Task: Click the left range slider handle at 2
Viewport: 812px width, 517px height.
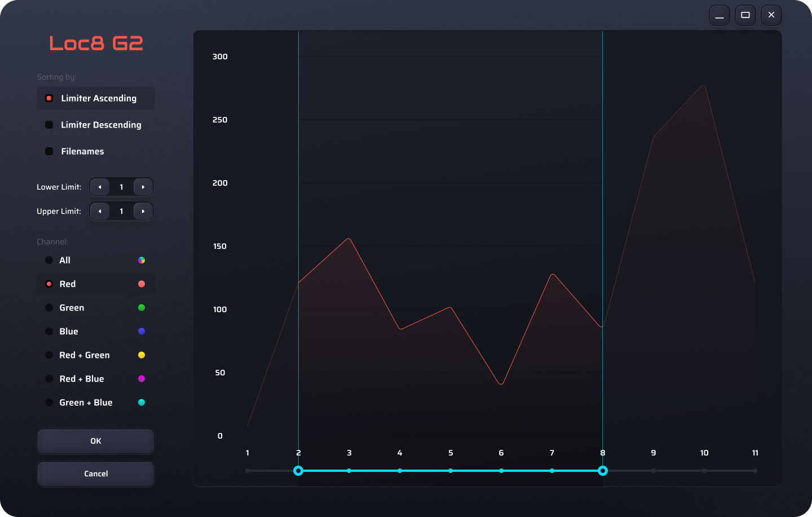Action: [x=298, y=471]
